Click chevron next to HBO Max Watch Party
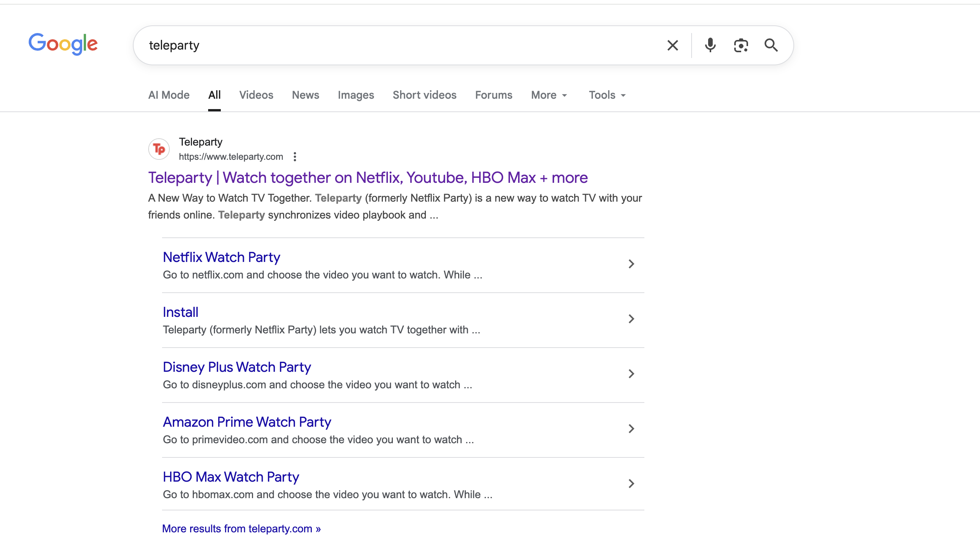 pyautogui.click(x=631, y=484)
